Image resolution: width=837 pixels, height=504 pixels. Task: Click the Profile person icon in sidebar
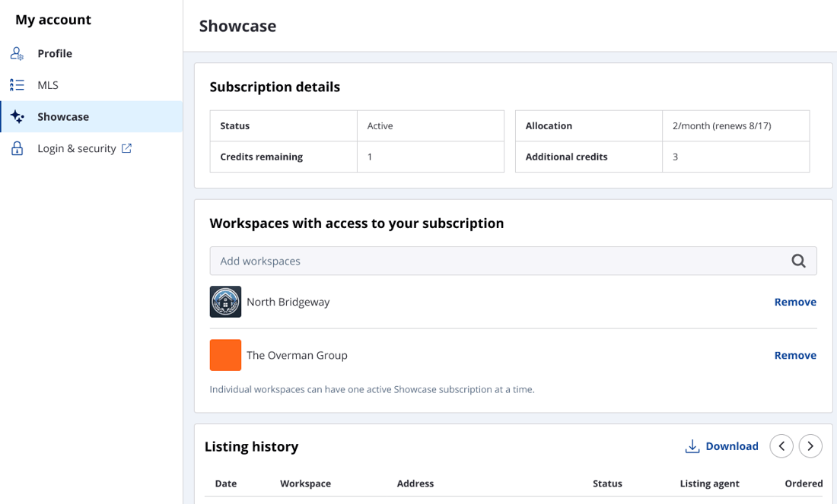(x=17, y=54)
